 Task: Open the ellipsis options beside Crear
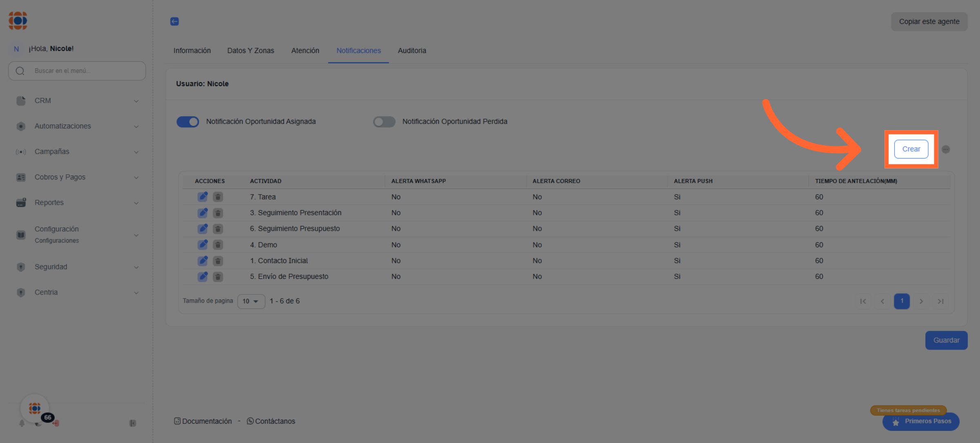(946, 149)
